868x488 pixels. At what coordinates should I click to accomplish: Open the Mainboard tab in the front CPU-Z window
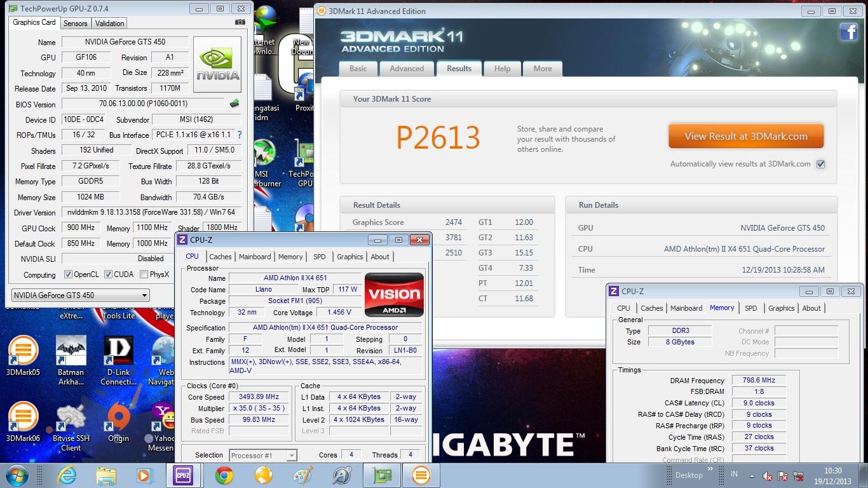tap(255, 257)
